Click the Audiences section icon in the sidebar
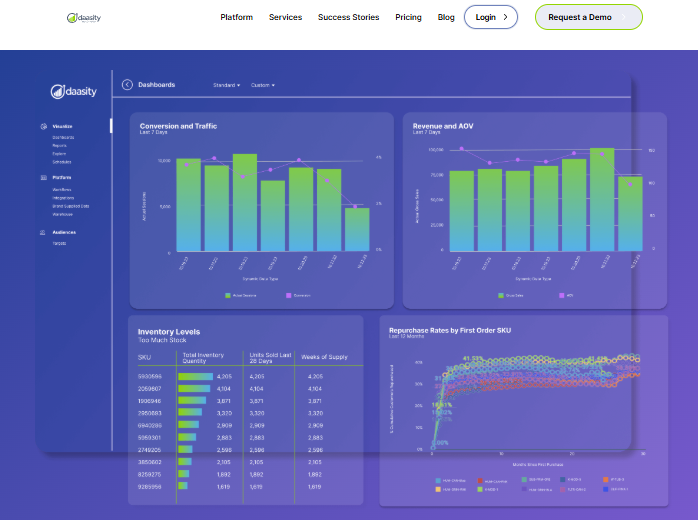The height and width of the screenshot is (520, 698). pos(43,232)
